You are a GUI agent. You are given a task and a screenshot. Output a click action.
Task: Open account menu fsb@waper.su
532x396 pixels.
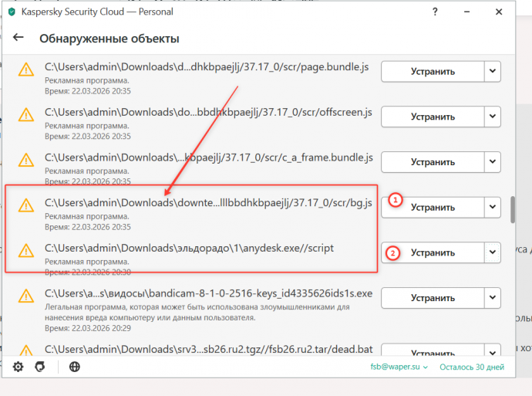(x=399, y=367)
